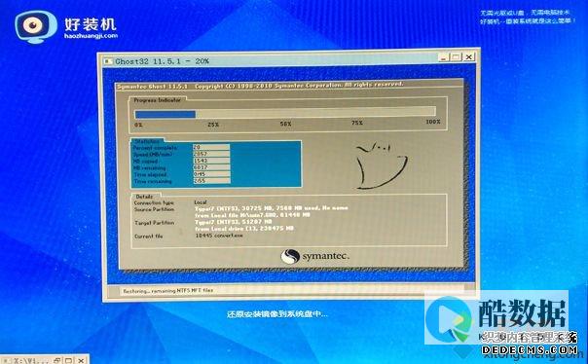Maximize the Ghost32 11.5.1 window
Image resolution: width=588 pixels, height=364 pixels.
(x=456, y=57)
